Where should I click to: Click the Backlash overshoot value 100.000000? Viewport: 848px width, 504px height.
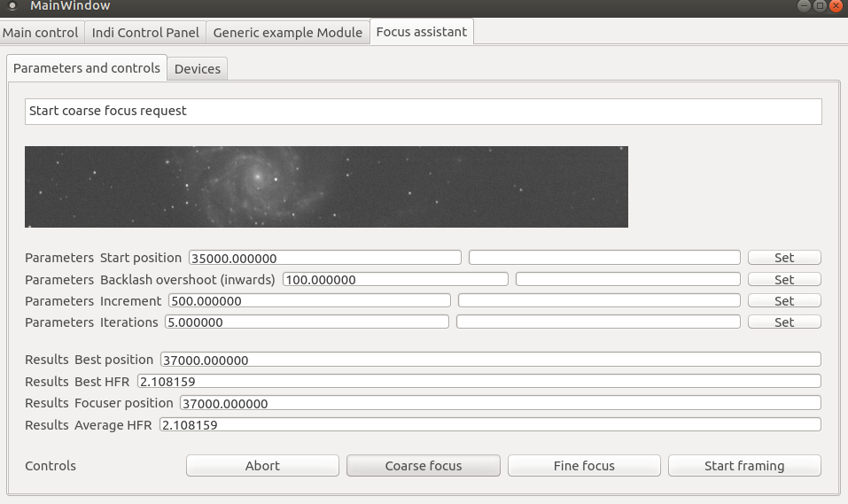[x=395, y=279]
